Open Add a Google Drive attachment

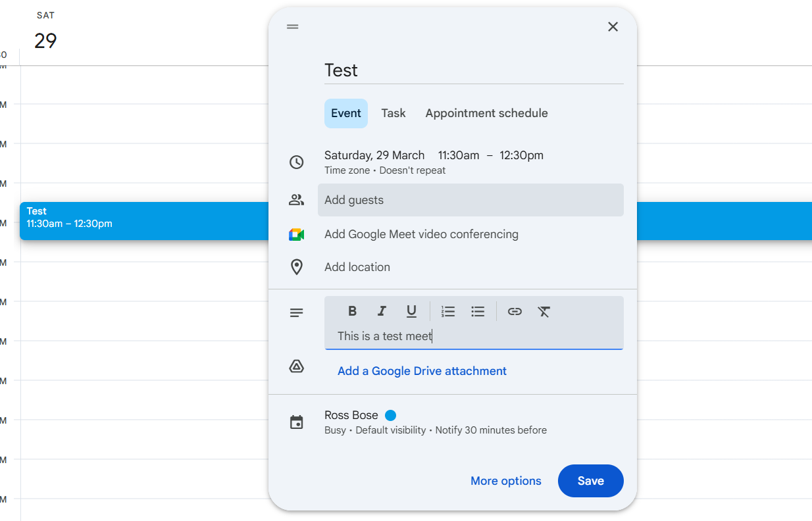422,370
